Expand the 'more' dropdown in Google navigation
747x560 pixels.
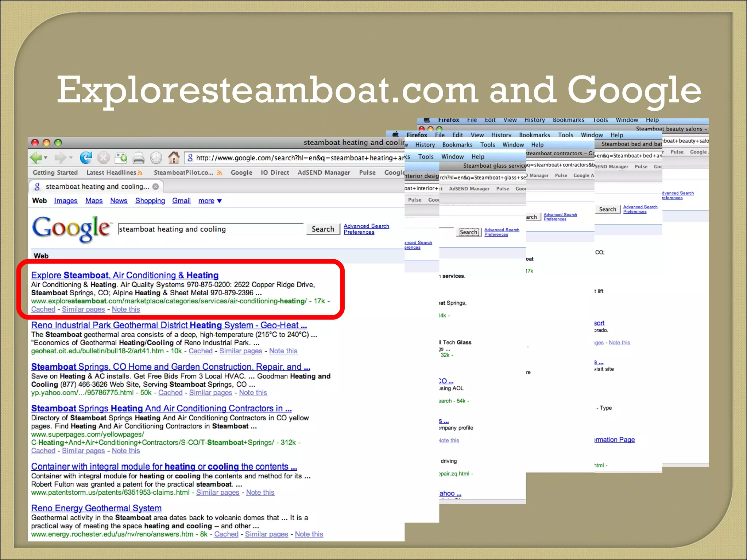tap(210, 201)
